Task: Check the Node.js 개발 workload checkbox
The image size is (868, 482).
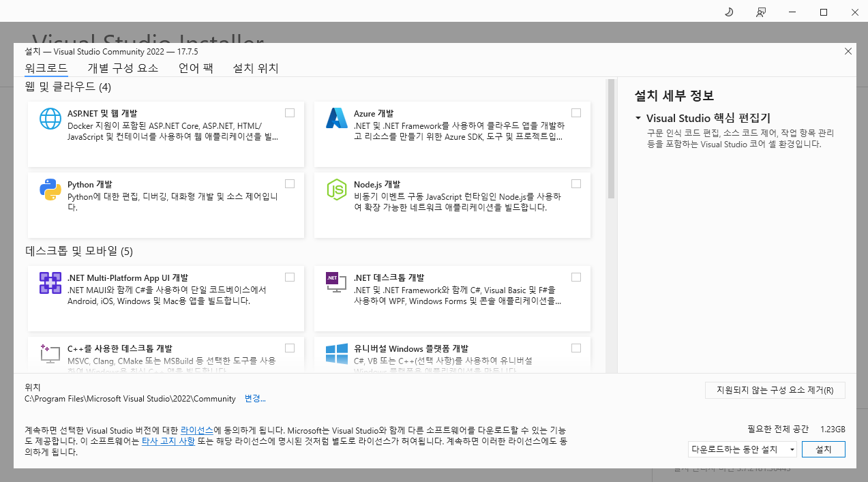Action: [x=576, y=183]
